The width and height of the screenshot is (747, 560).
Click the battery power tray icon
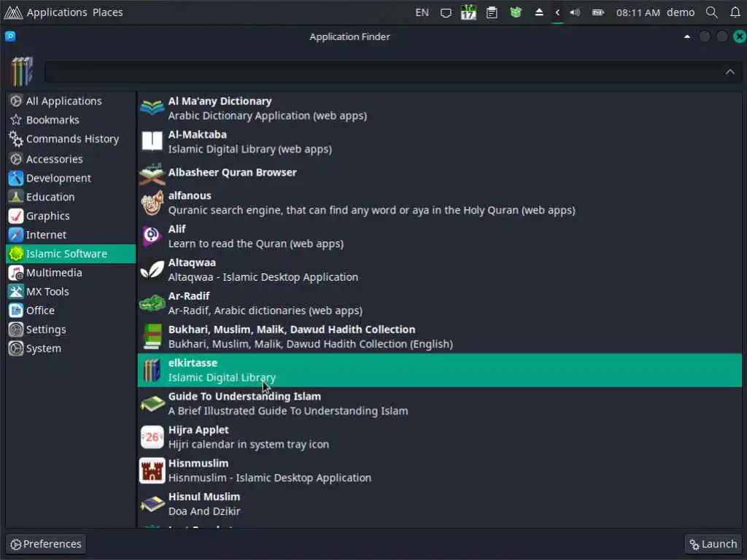point(598,12)
